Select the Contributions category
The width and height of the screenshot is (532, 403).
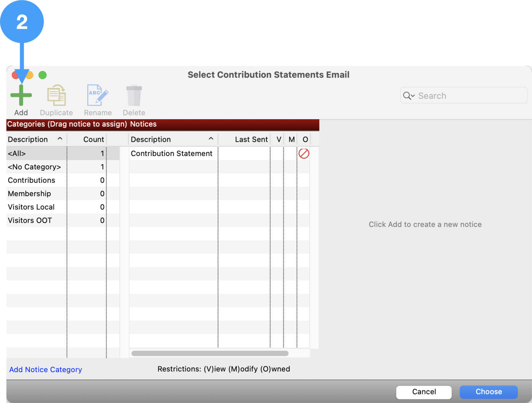(x=63, y=180)
